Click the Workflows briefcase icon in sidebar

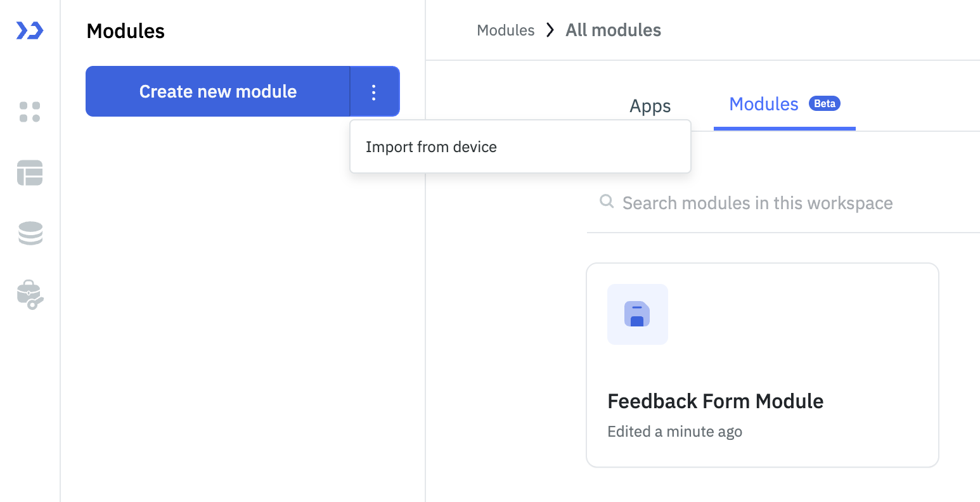[x=29, y=294]
